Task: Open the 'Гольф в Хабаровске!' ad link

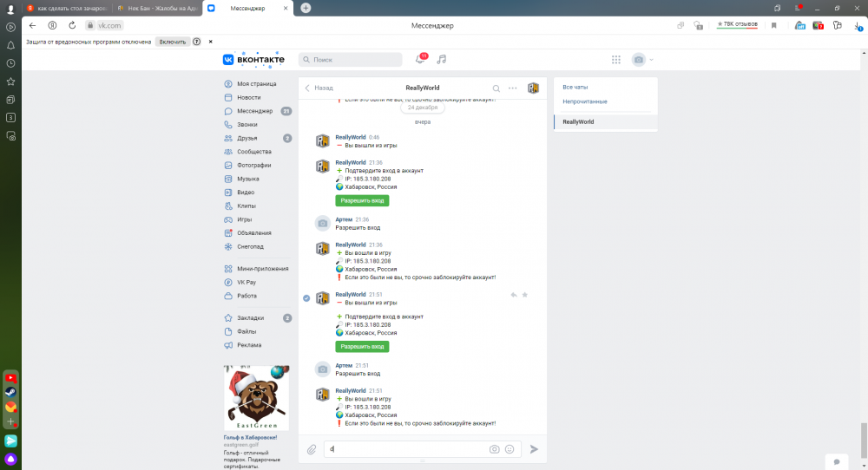Action: (250, 437)
